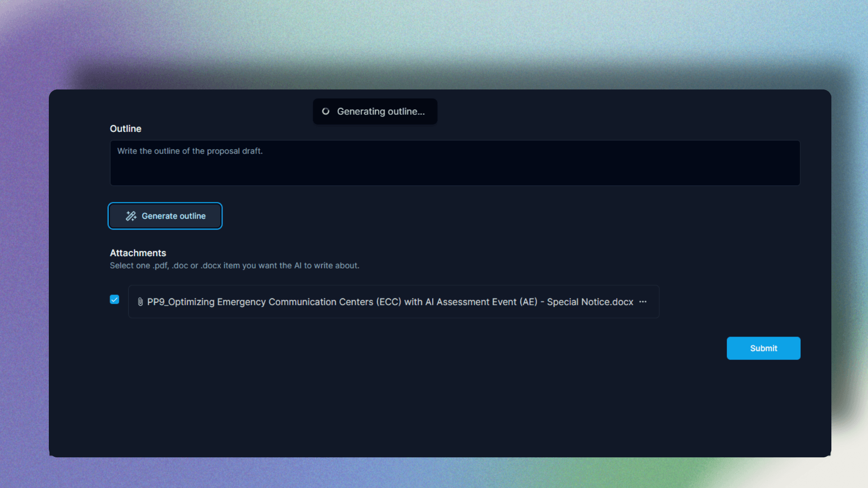868x488 pixels.
Task: Click the loading spinner in the toast
Action: point(325,112)
